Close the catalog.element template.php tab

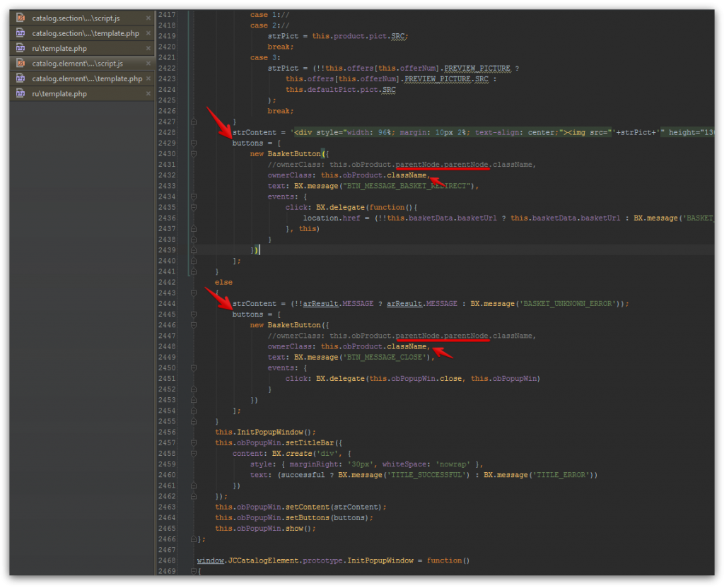(x=148, y=78)
